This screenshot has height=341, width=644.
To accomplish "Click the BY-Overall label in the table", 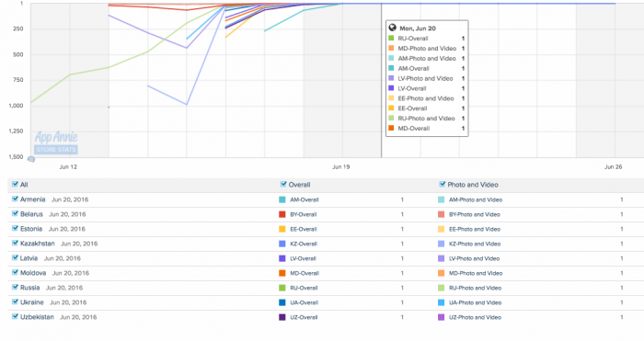I will coord(304,214).
